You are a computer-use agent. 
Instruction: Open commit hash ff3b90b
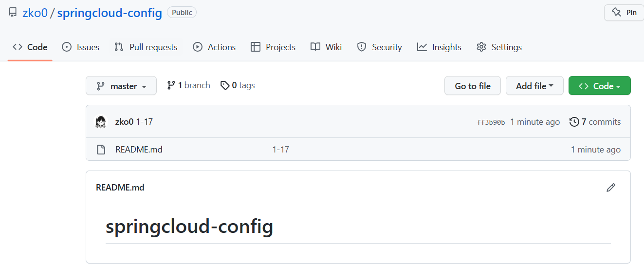[x=491, y=122]
